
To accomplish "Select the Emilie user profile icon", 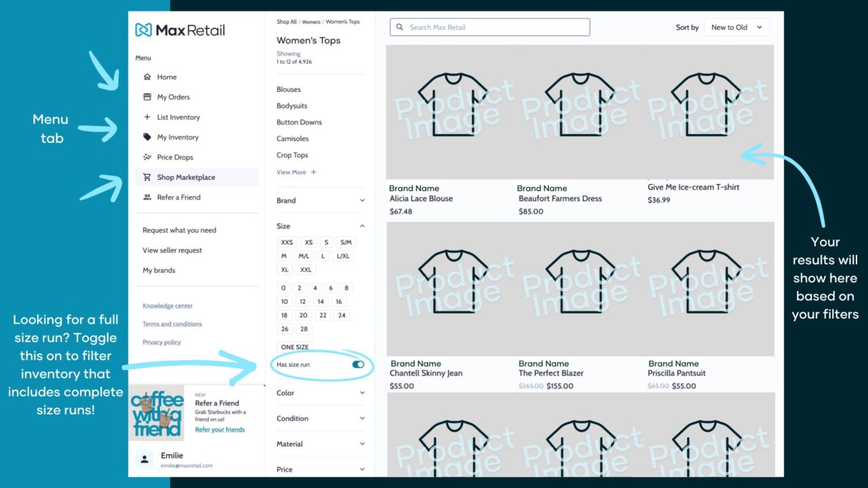I will tap(144, 460).
